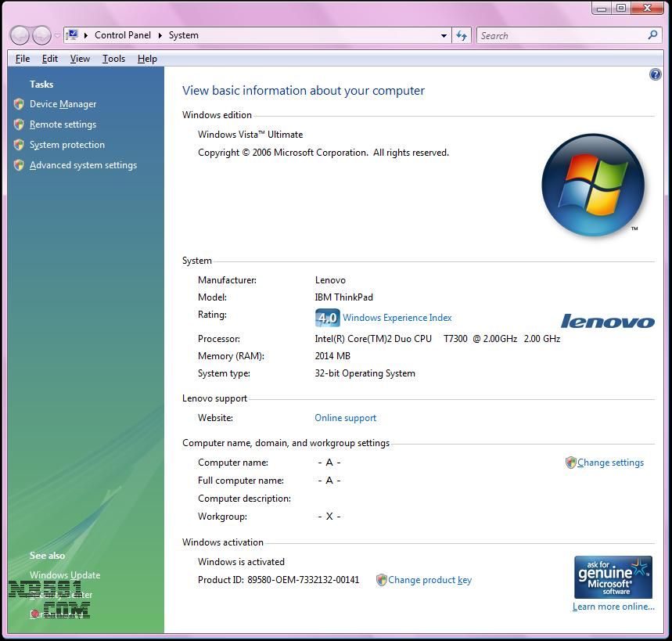Click the Windows Experience Index 4.0 rating badge

point(327,318)
